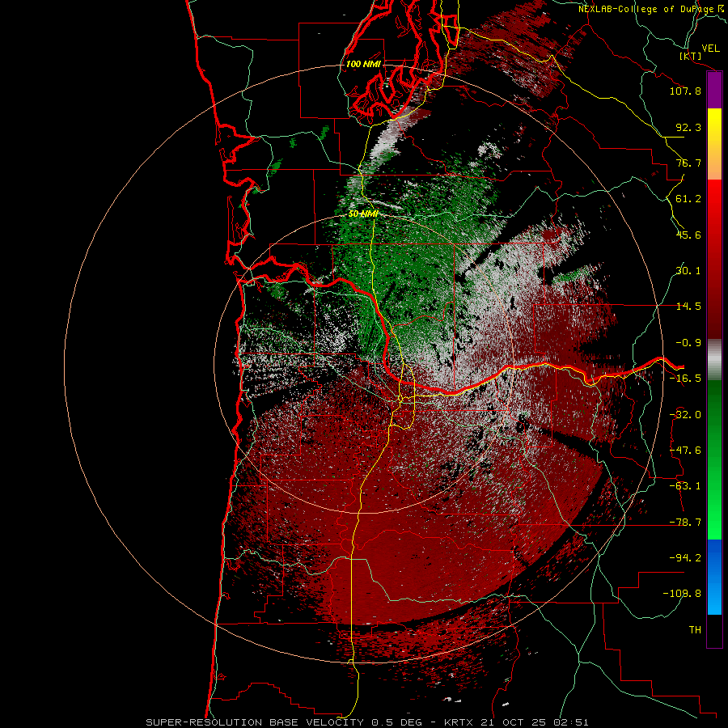Select the 30.1 scale value

(x=688, y=271)
